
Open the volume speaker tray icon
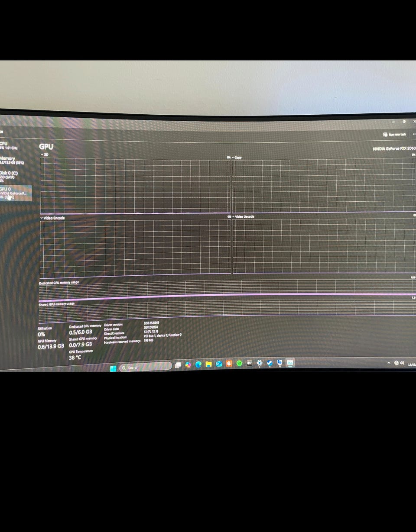(402, 363)
